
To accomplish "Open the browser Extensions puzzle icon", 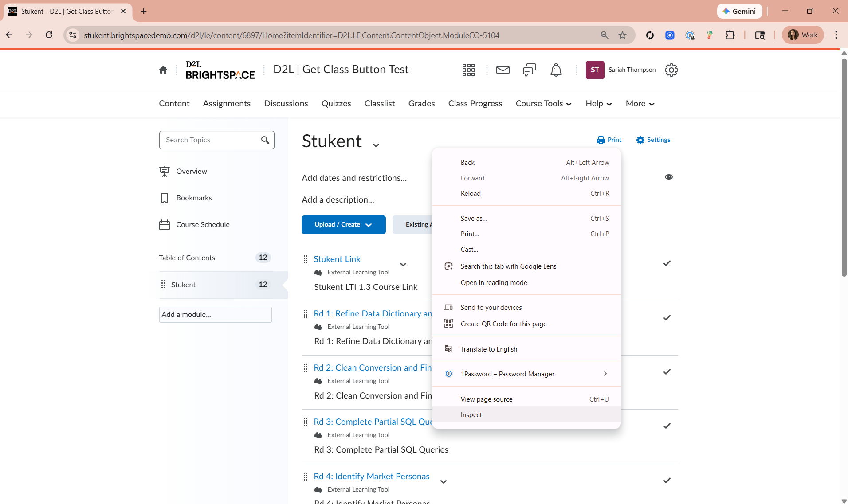I will tap(730, 35).
